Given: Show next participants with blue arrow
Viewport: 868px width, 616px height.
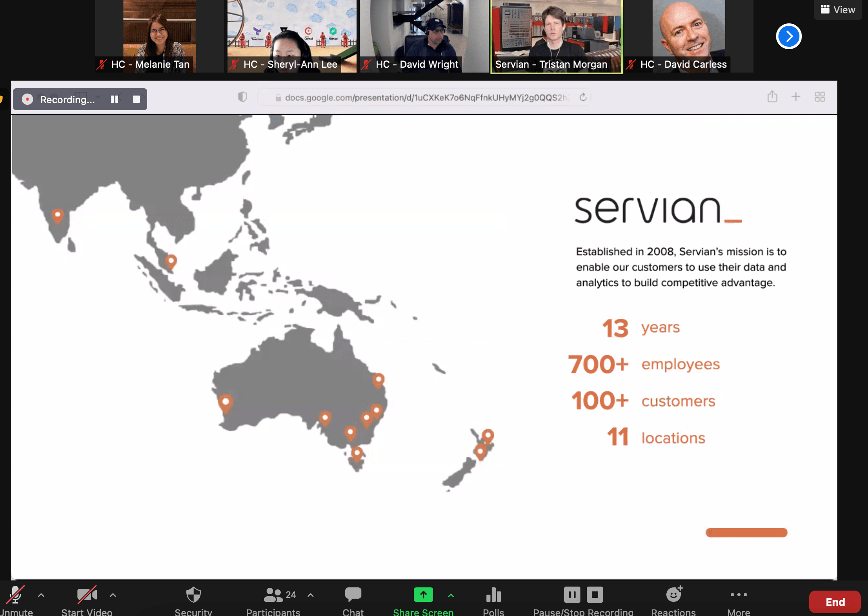Looking at the screenshot, I should [x=789, y=37].
